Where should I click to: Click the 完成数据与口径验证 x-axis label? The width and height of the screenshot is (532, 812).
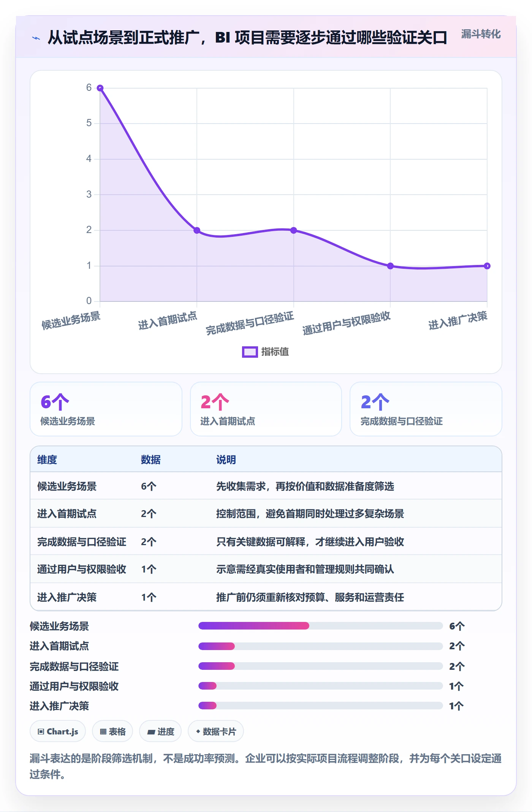pos(250,323)
